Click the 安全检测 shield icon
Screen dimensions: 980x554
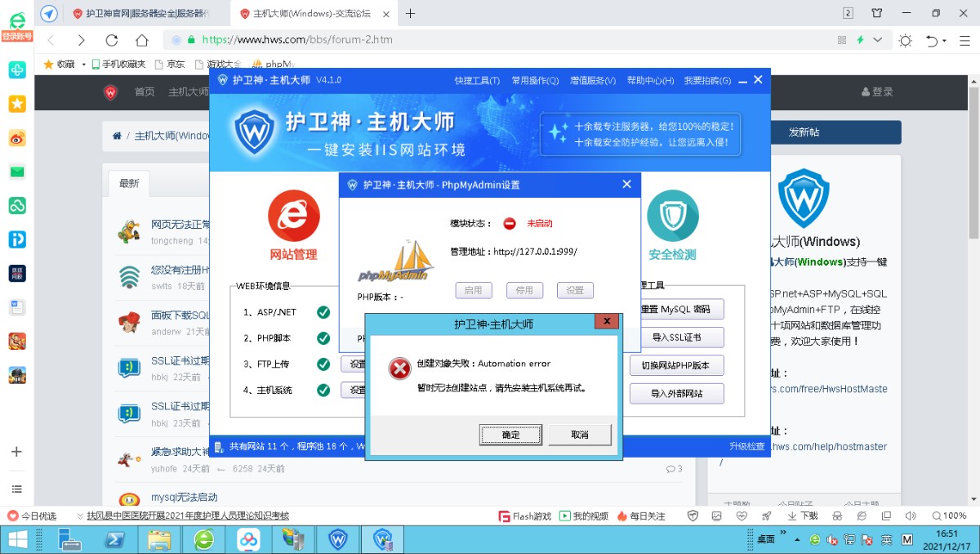pyautogui.click(x=672, y=216)
